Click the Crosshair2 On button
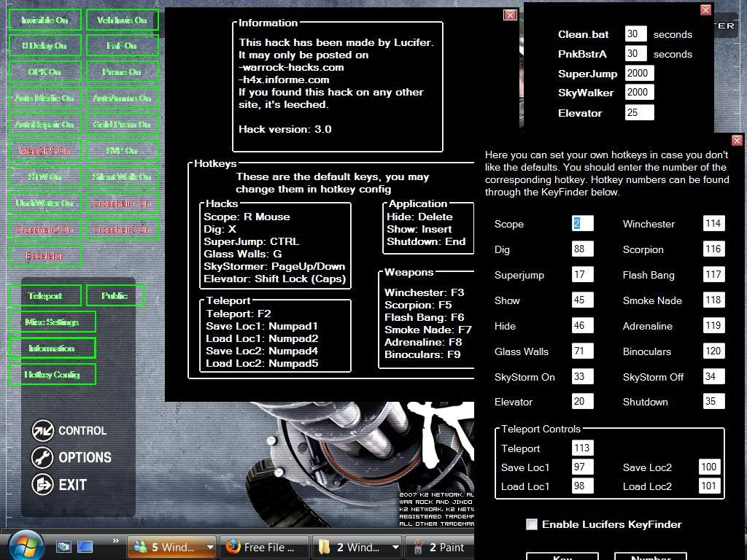 44,229
